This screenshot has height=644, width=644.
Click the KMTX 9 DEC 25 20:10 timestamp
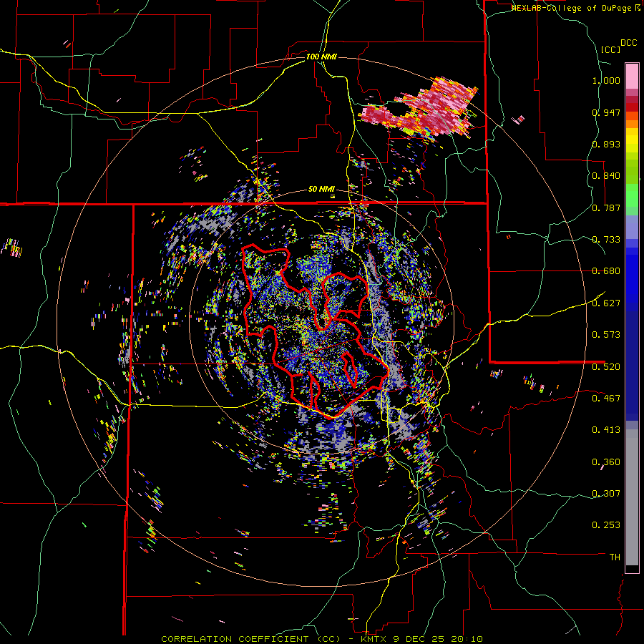[x=421, y=639]
